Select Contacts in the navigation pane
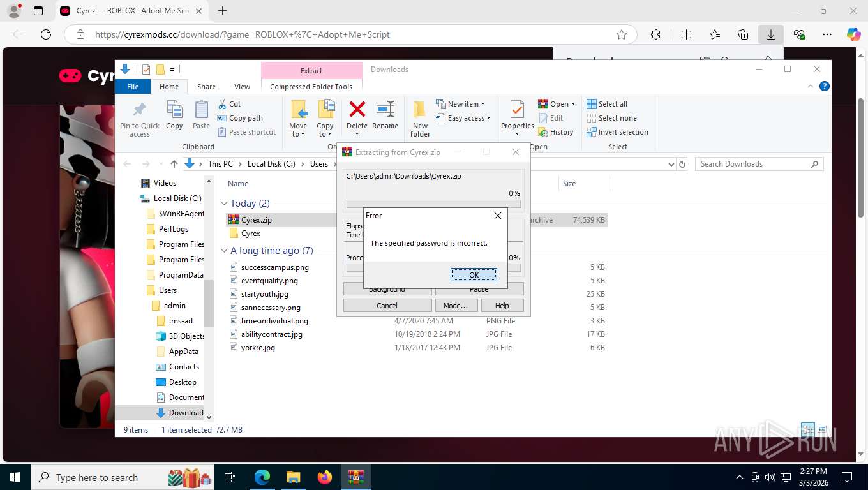Image resolution: width=868 pixels, height=490 pixels. point(184,367)
